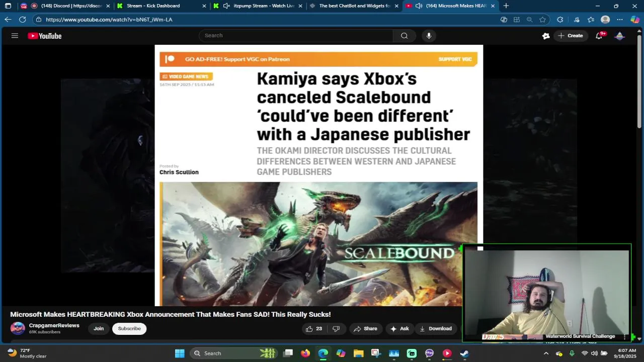The height and width of the screenshot is (362, 644).
Task: Refresh the page in the browser
Action: (x=23, y=20)
